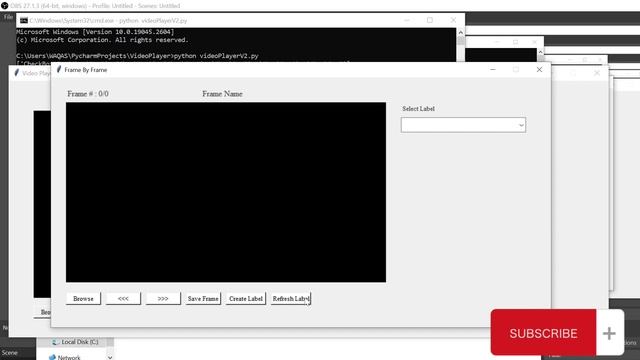
Task: Click the Save Frame button
Action: 203,298
